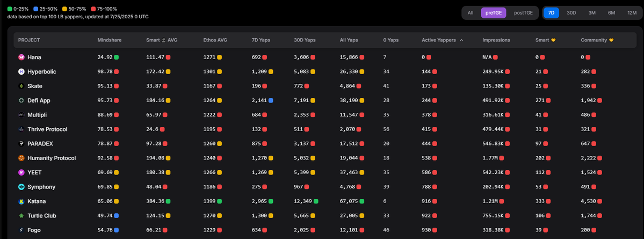The image size is (644, 239).
Task: Sort by the Mindshare column header
Action: coord(109,40)
